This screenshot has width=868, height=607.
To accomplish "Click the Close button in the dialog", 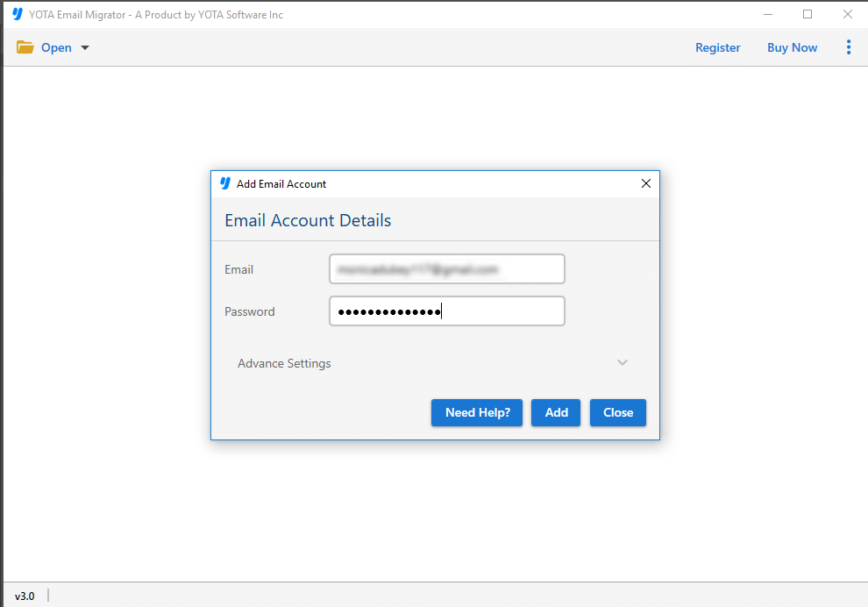I will 617,412.
